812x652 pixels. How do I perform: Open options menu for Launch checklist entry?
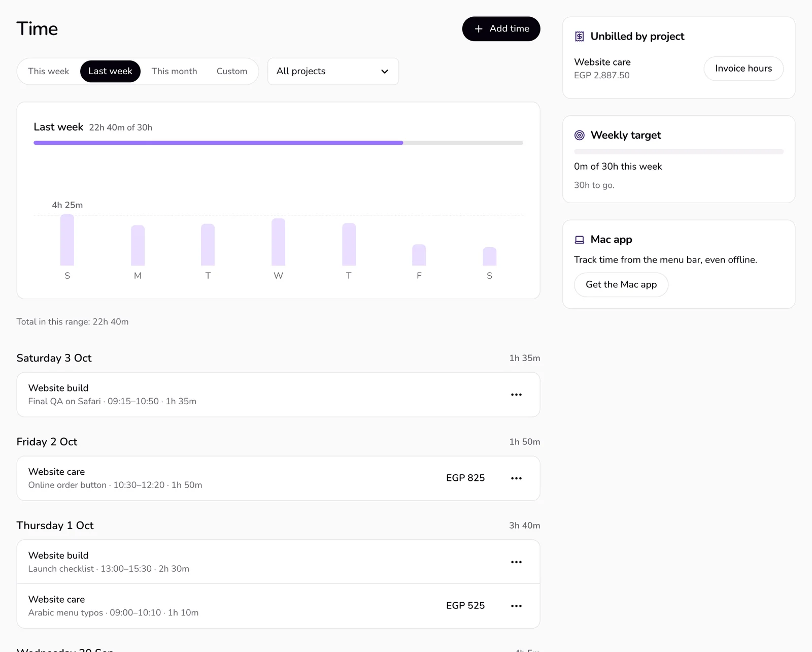point(516,562)
